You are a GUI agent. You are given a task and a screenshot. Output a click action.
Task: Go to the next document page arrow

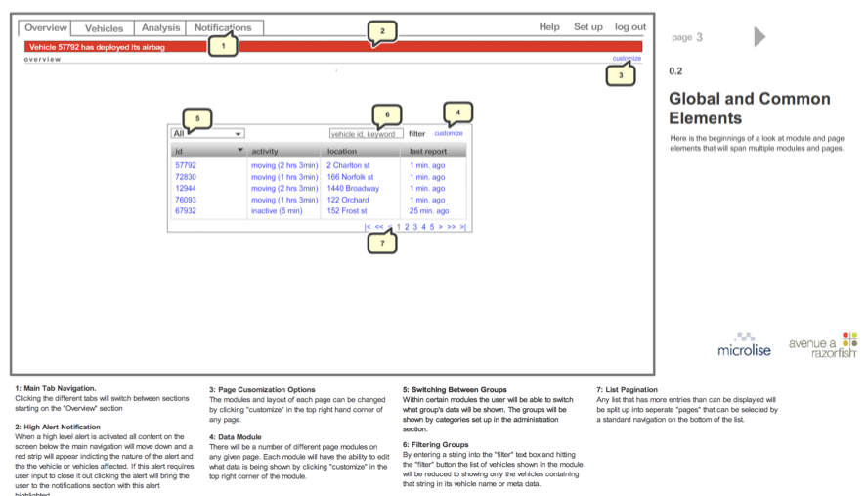pos(760,36)
